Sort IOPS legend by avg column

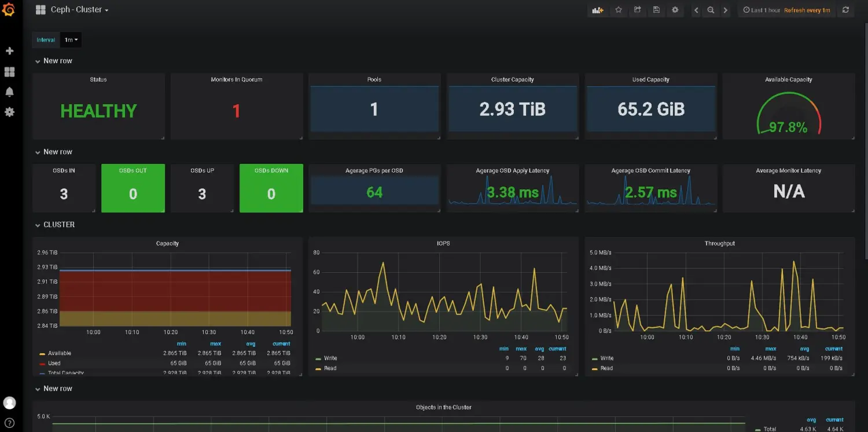coord(539,349)
